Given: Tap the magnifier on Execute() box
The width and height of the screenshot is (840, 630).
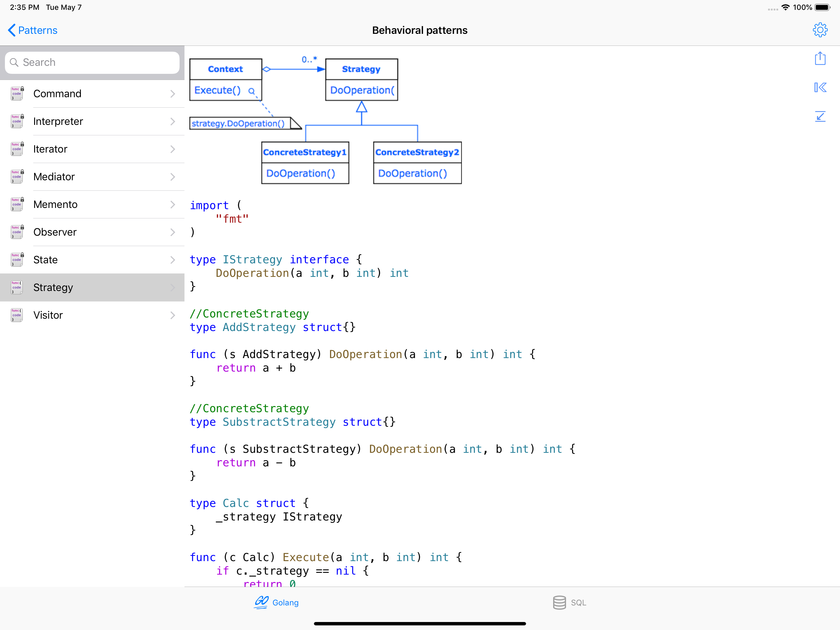Looking at the screenshot, I should tap(252, 91).
